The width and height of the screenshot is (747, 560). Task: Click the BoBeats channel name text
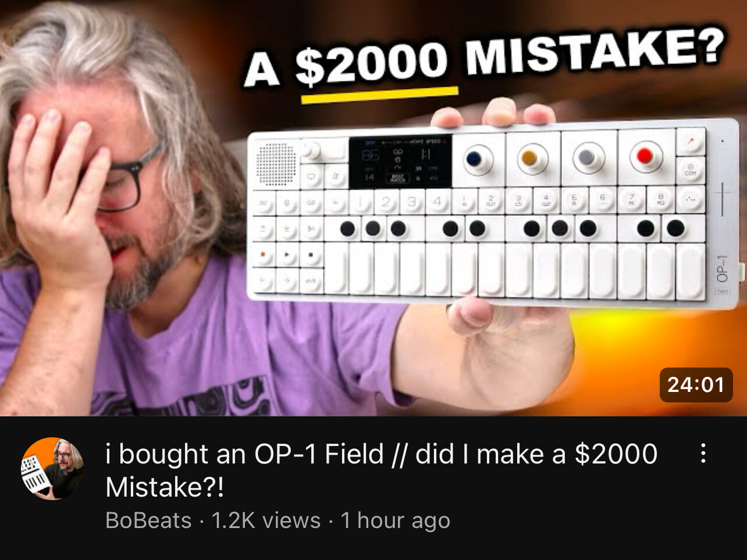tap(148, 520)
